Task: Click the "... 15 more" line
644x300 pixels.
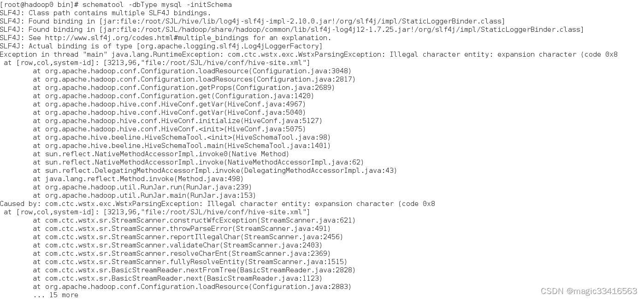Action: click(x=56, y=295)
